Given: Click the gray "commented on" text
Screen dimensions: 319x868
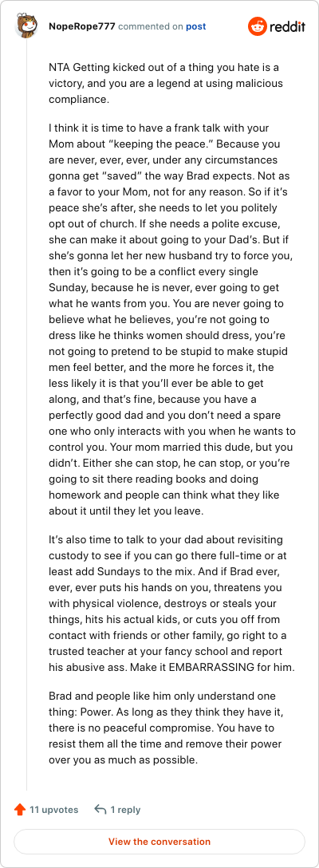Looking at the screenshot, I should [x=151, y=26].
